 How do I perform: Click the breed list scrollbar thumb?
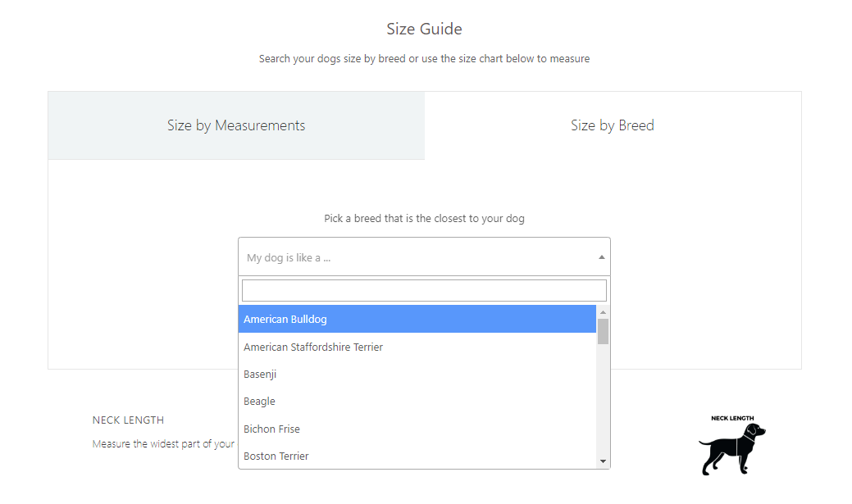pyautogui.click(x=604, y=331)
